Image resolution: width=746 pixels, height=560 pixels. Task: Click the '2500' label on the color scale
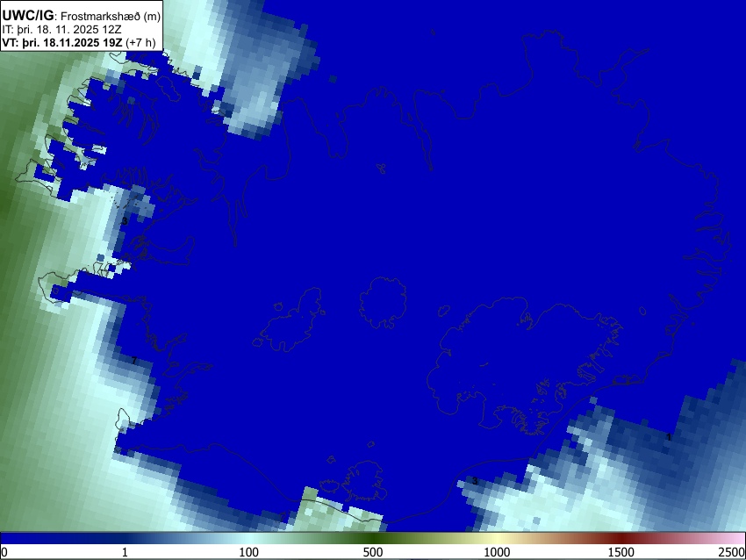point(733,552)
